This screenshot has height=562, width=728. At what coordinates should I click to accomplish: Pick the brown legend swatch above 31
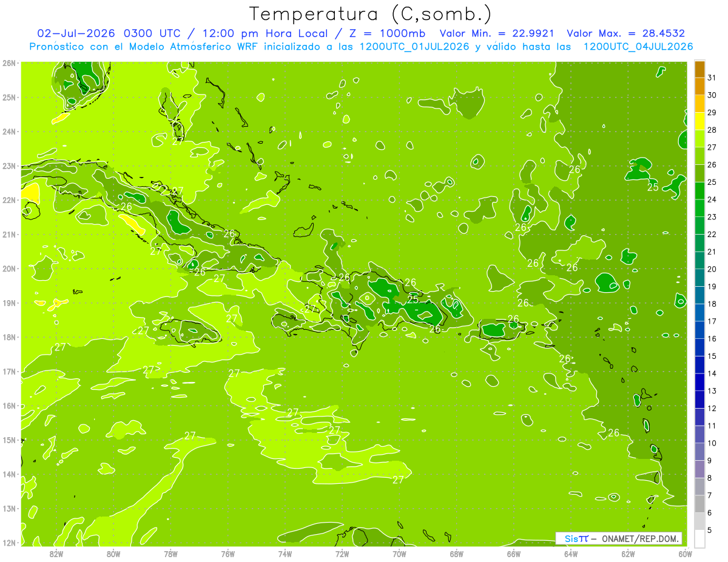(699, 69)
